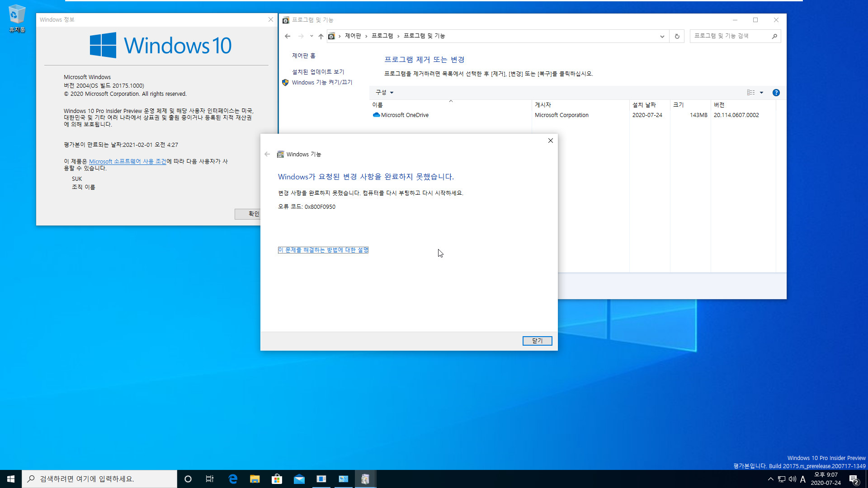Click the back arrow in Windows 기능 dialog
This screenshot has width=868, height=488.
pos(267,154)
